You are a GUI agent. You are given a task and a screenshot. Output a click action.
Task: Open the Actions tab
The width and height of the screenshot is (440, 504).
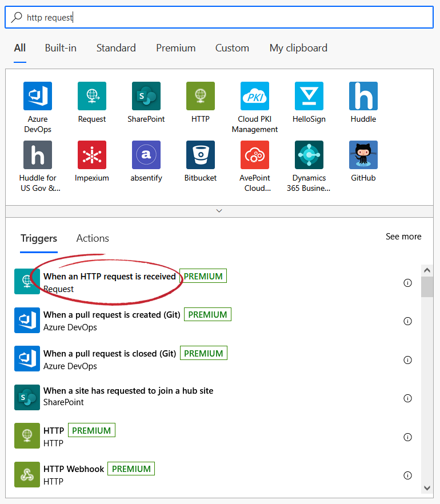(x=93, y=238)
